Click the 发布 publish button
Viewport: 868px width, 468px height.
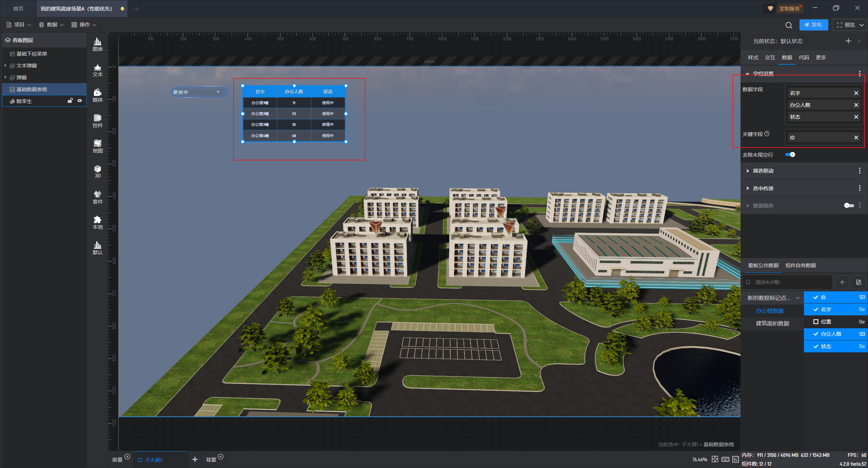point(813,25)
